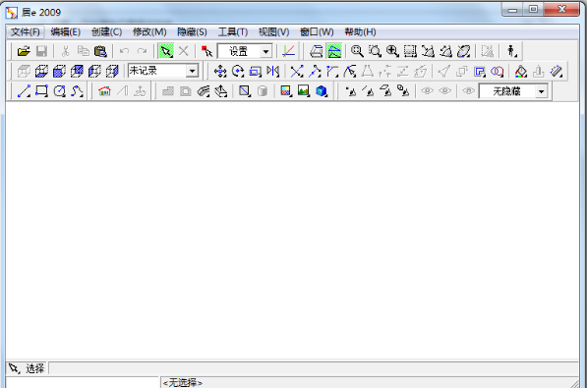The image size is (588, 388).
Task: Select the Rectangle drawing tool
Action: click(x=41, y=91)
